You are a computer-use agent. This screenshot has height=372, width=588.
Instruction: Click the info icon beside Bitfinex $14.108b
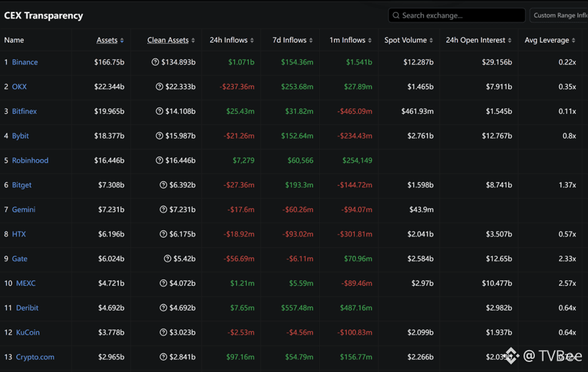[x=160, y=111]
